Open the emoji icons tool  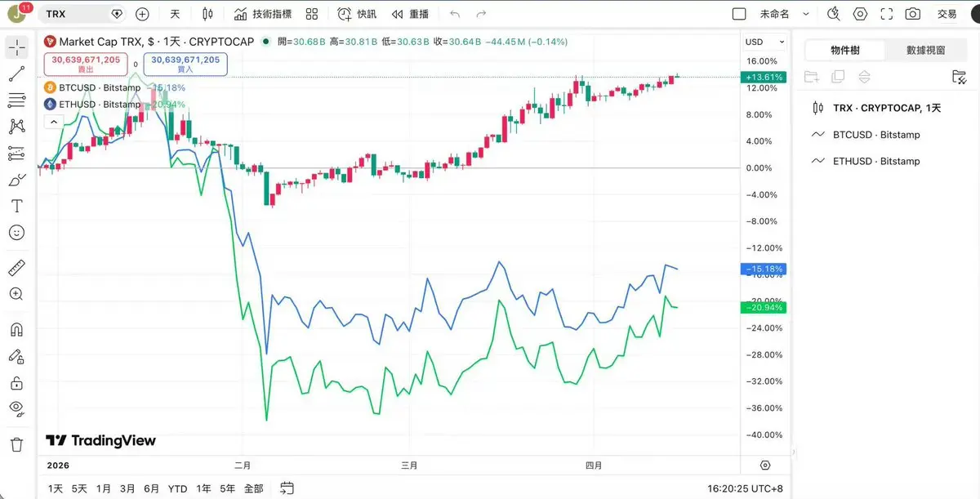(16, 233)
